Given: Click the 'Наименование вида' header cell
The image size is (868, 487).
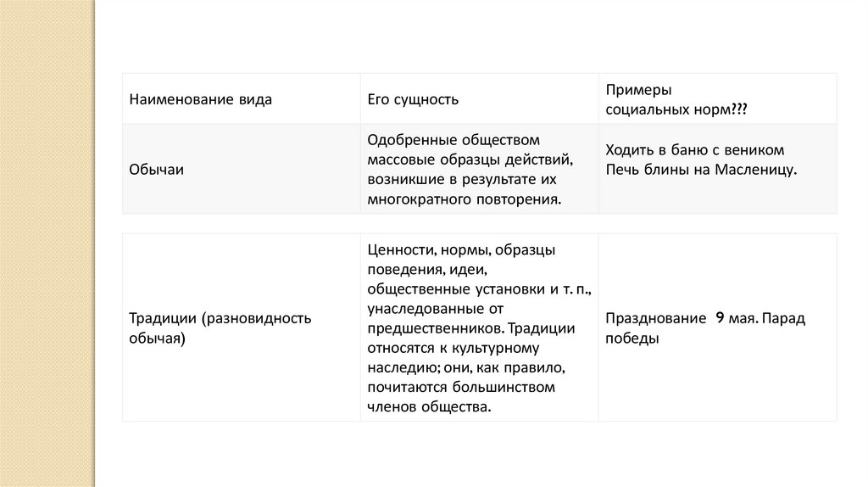Looking at the screenshot, I should 201,99.
